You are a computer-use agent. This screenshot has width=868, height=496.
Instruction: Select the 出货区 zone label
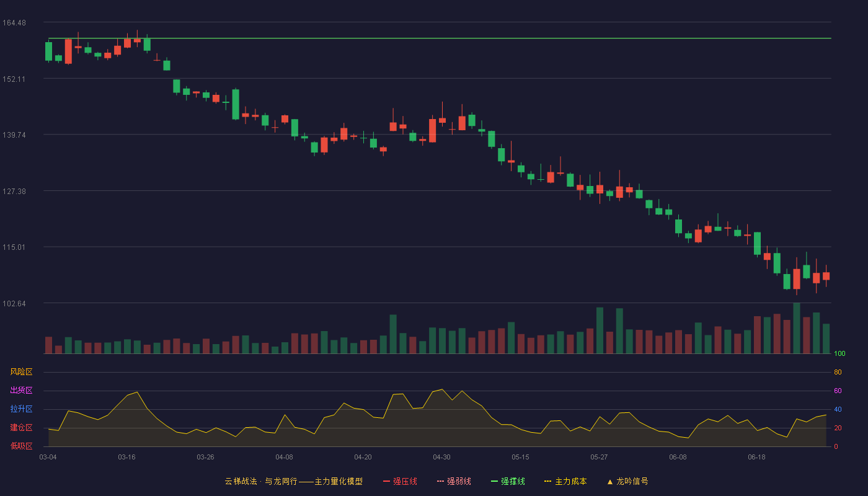pos(21,391)
